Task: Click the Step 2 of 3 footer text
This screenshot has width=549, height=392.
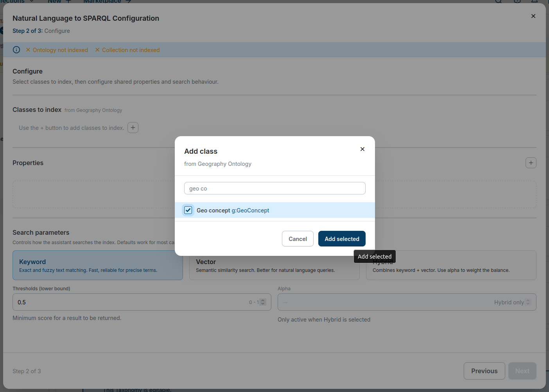Action: (x=27, y=371)
